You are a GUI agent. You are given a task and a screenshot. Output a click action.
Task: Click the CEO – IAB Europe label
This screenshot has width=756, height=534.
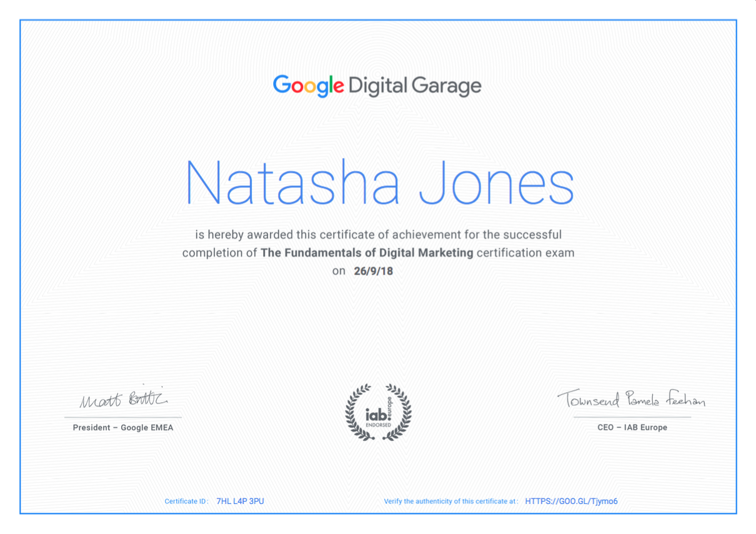pyautogui.click(x=632, y=428)
